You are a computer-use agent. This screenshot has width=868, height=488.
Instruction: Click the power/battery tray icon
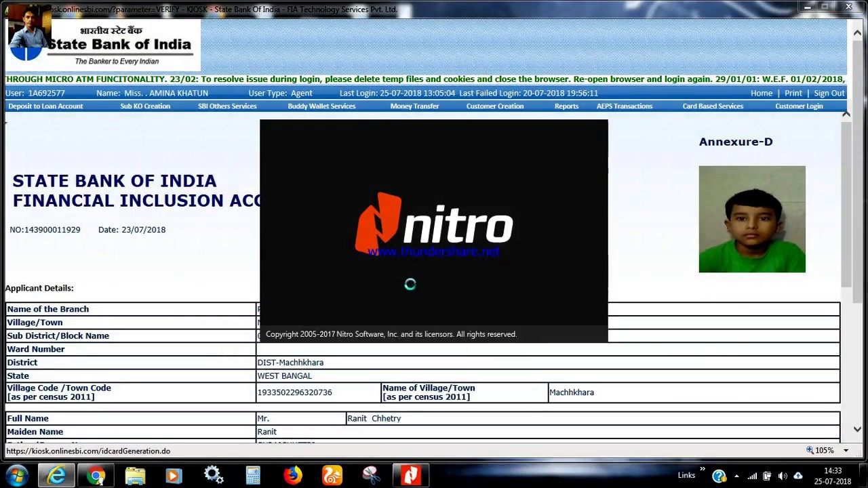click(x=767, y=476)
